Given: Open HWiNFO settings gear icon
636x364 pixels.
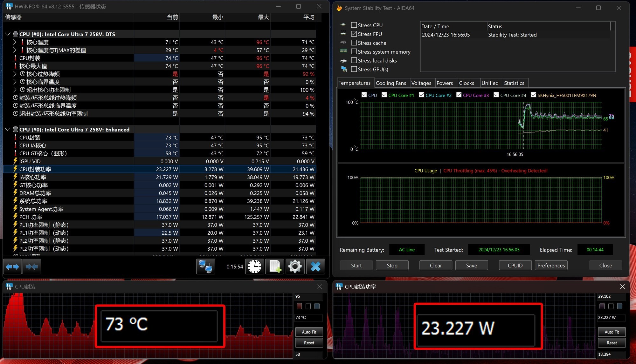Looking at the screenshot, I should 295,266.
